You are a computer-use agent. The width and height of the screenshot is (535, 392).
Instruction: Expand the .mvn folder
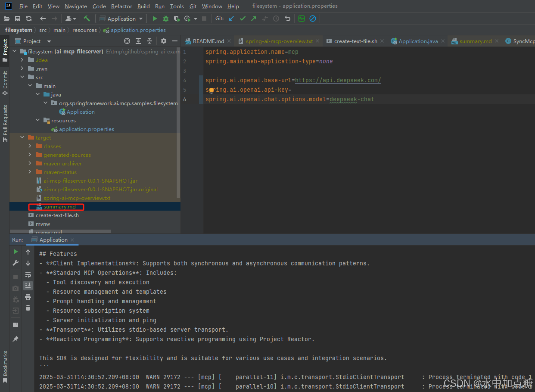pyautogui.click(x=22, y=68)
